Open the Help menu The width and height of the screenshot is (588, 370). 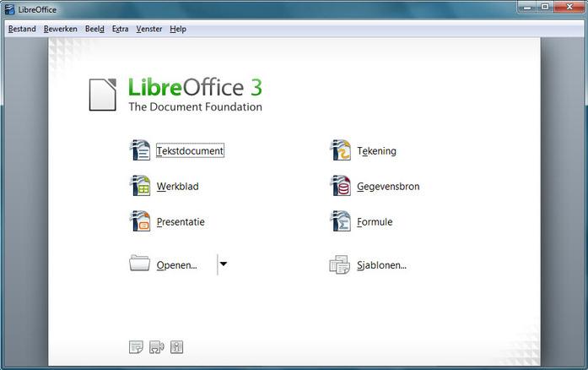coord(178,29)
